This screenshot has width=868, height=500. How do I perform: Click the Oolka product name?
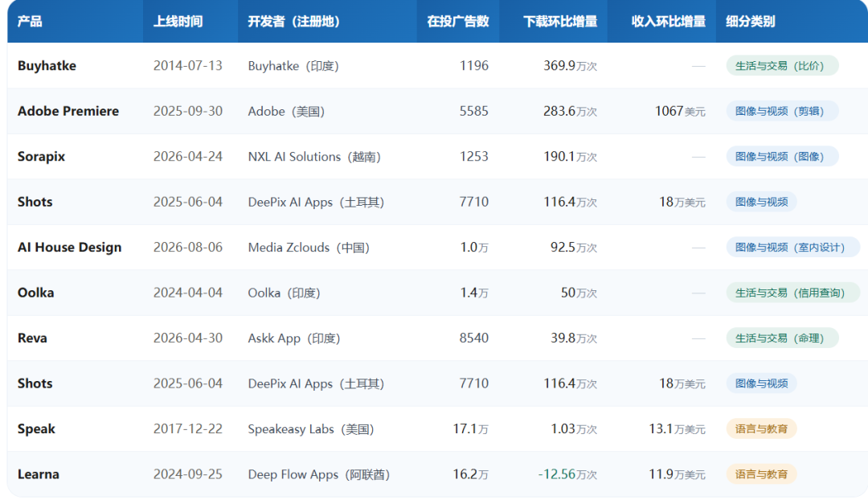[35, 293]
